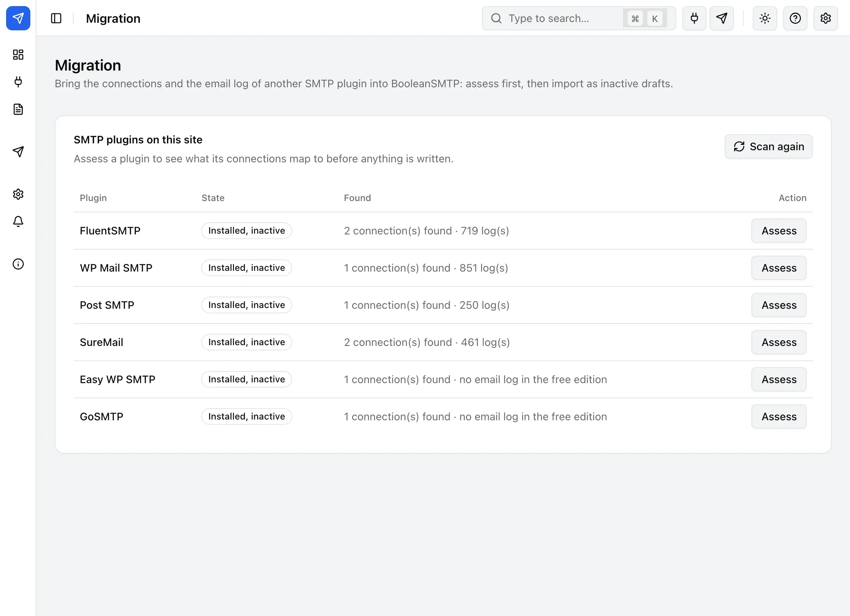This screenshot has width=850, height=616.
Task: Focus the Type to search field
Action: coord(579,18)
